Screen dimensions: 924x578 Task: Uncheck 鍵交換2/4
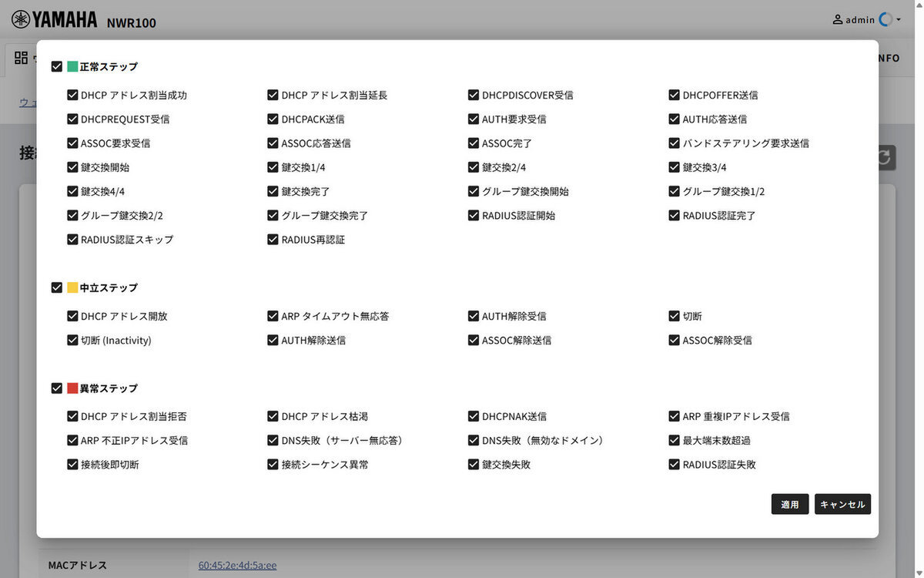[x=474, y=167]
